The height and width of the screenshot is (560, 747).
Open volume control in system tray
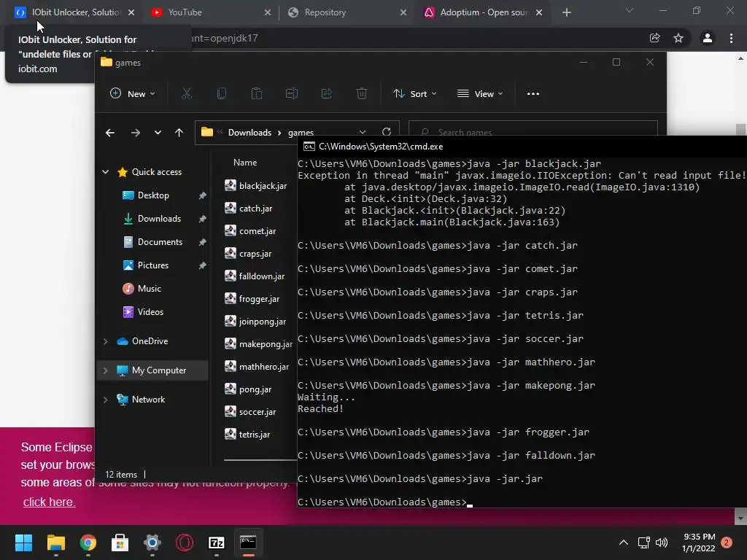[661, 542]
